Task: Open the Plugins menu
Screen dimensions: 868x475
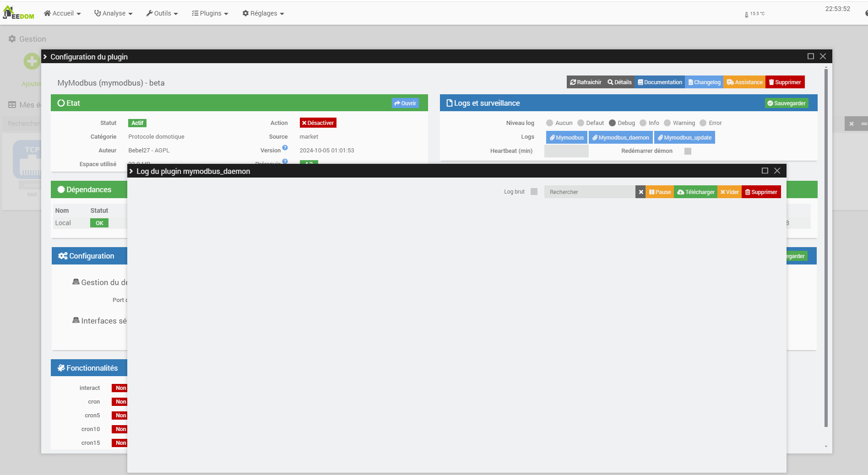Action: (210, 13)
